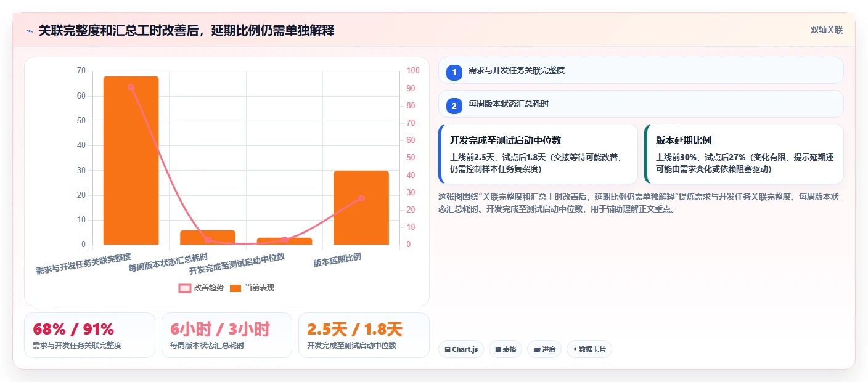Click the 进度 tag
868x382 pixels.
[544, 349]
